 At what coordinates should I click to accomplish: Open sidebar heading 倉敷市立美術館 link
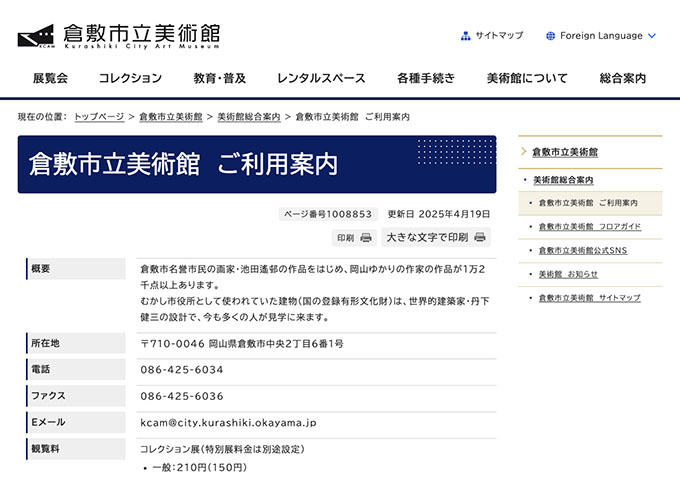pyautogui.click(x=565, y=152)
